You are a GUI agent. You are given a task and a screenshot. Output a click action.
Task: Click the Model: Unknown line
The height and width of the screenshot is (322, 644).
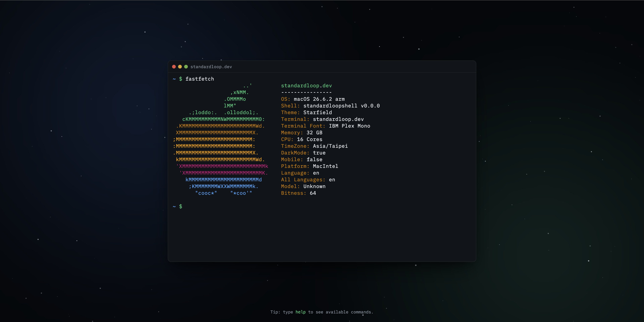[x=303, y=186]
